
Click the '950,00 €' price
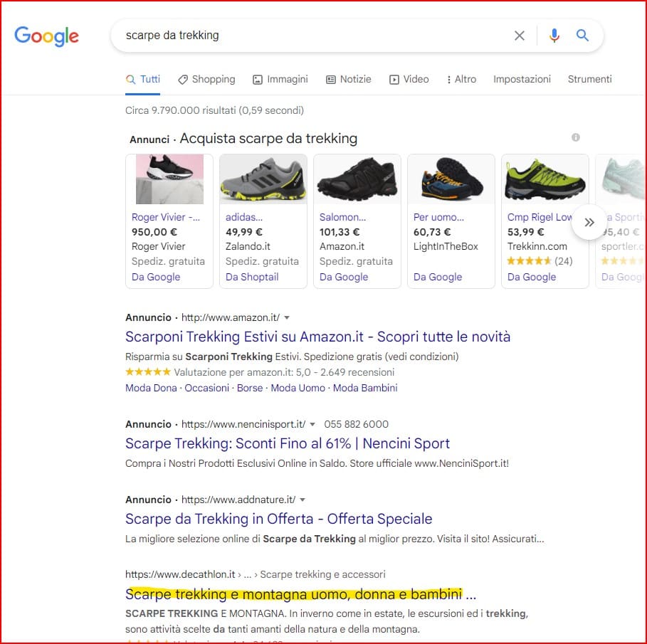[x=154, y=232]
